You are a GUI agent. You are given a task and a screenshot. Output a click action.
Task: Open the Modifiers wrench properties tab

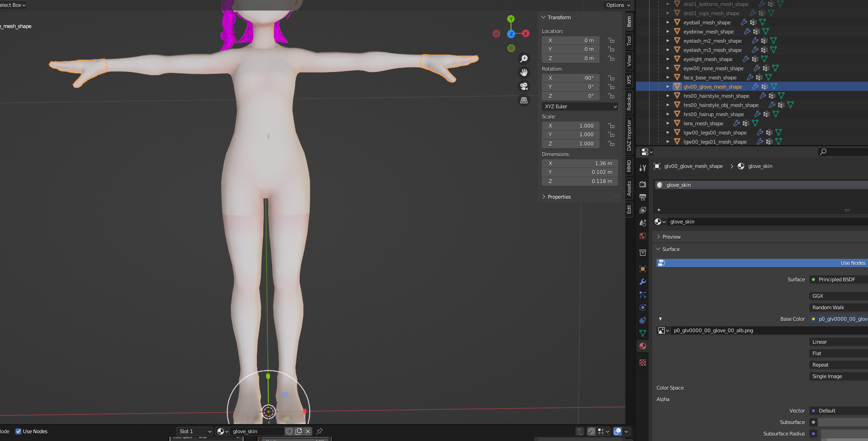tap(643, 282)
